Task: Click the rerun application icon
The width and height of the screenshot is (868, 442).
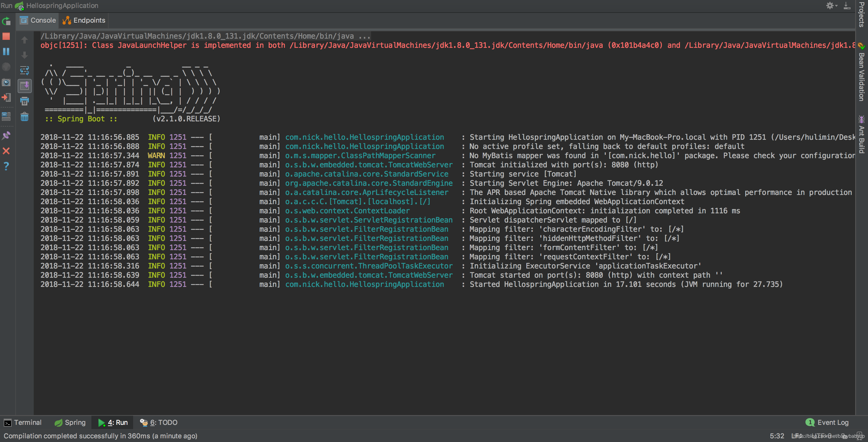Action: 7,20
